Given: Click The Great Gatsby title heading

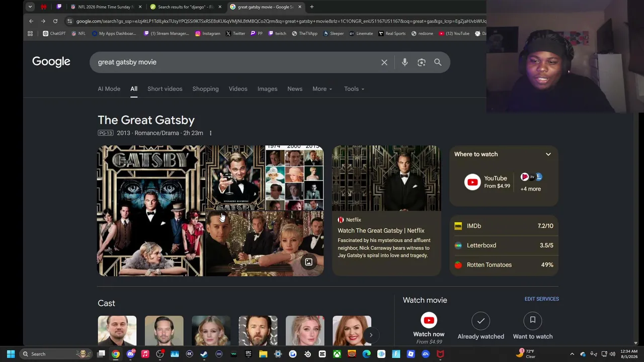Looking at the screenshot, I should point(146,120).
